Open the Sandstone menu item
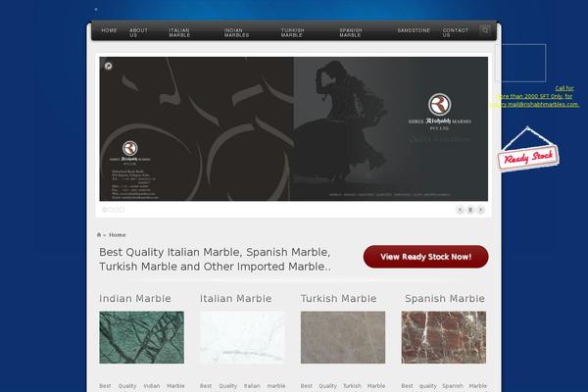The height and width of the screenshot is (392, 588). 414,30
